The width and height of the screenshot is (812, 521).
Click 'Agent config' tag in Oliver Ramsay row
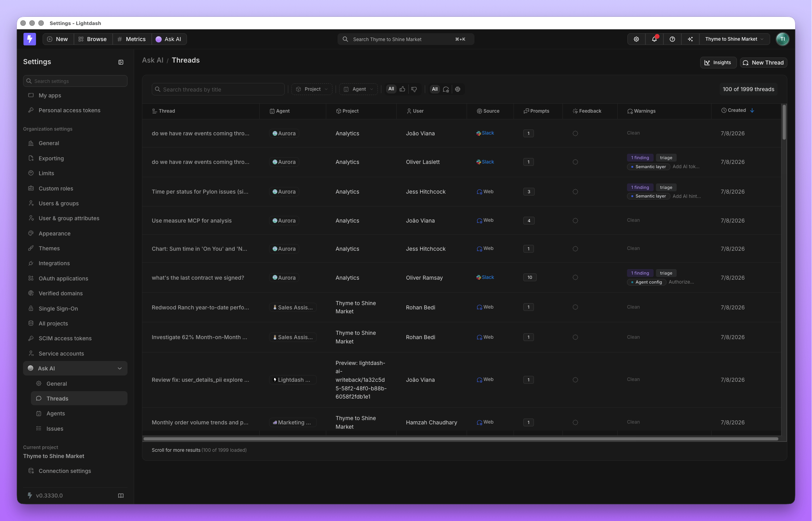[646, 282]
